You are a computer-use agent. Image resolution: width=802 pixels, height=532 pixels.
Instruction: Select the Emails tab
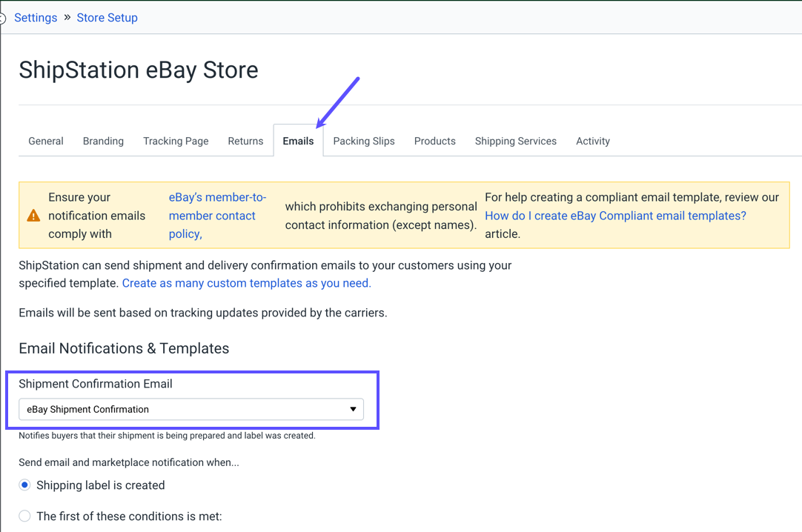point(298,141)
